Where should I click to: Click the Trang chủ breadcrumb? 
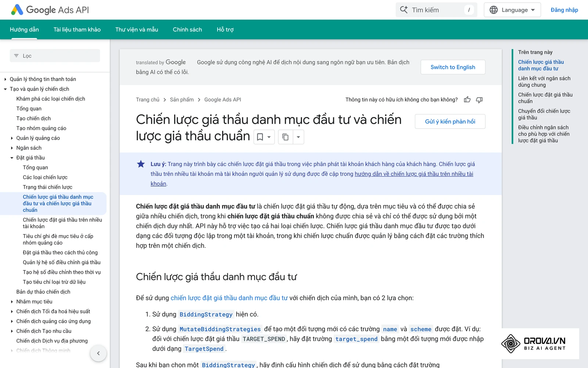148,100
